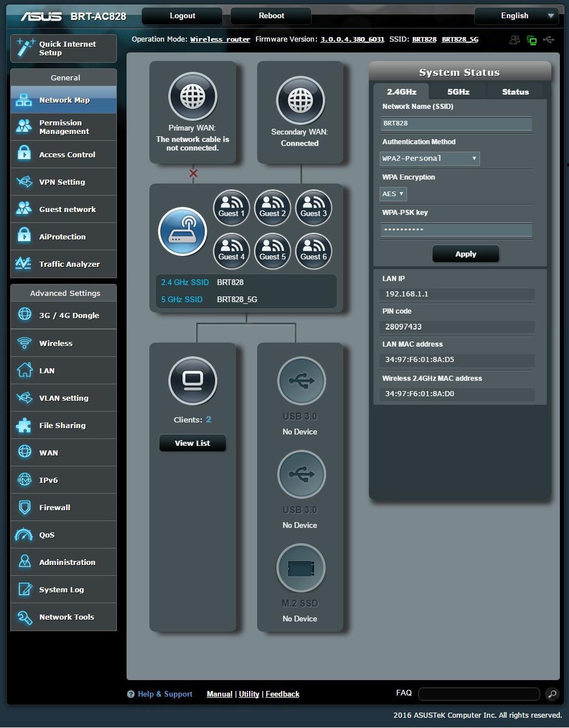
Task: Open Guest 2 network icon
Action: pyautogui.click(x=273, y=209)
